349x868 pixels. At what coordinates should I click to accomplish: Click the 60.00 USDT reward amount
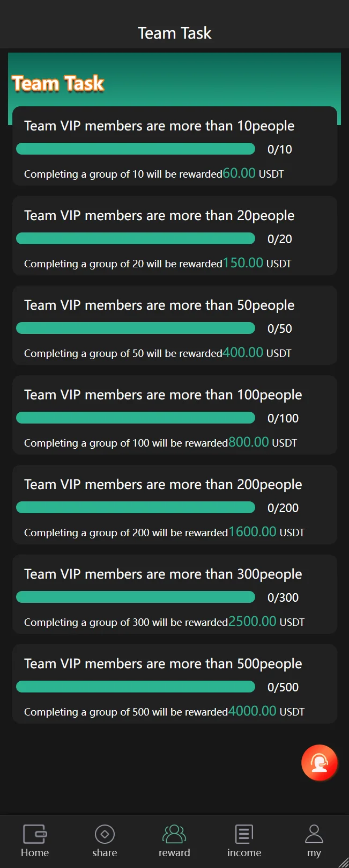[239, 173]
